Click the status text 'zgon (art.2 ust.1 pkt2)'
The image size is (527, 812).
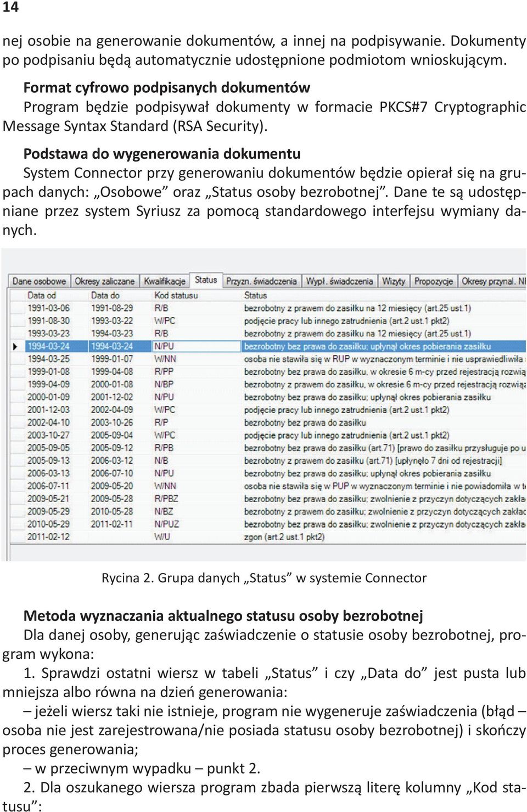284,537
